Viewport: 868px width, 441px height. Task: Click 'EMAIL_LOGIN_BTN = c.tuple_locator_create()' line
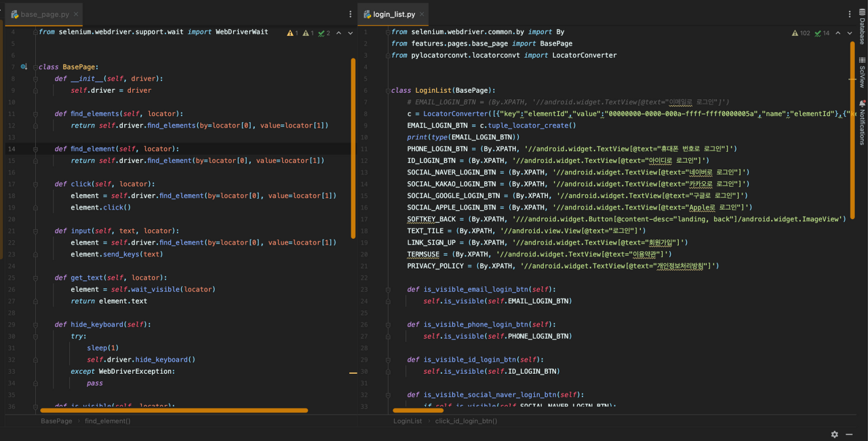click(x=492, y=126)
